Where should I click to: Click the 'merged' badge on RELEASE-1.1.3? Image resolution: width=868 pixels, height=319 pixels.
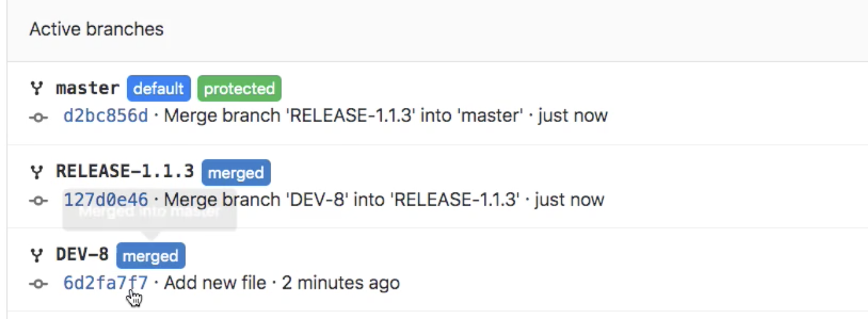[236, 173]
